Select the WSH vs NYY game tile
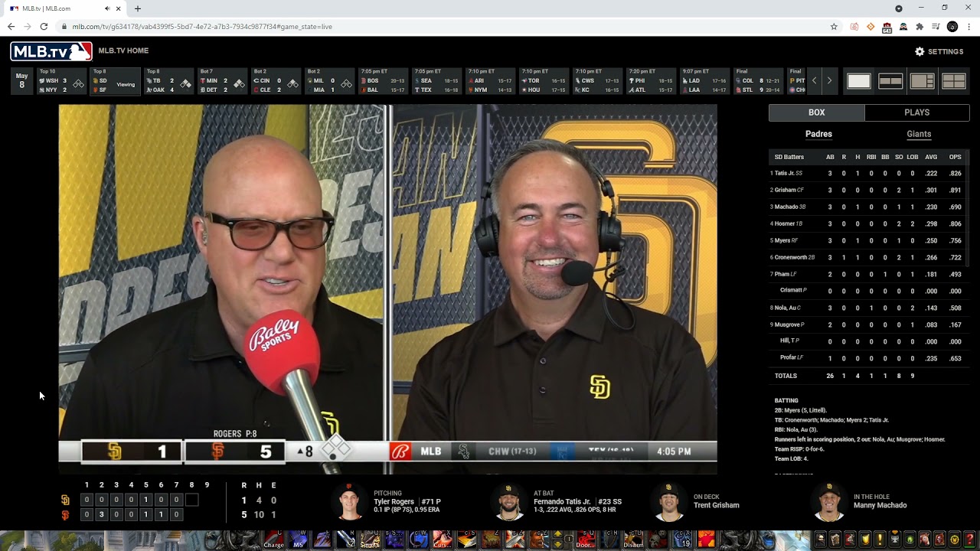 click(x=62, y=81)
